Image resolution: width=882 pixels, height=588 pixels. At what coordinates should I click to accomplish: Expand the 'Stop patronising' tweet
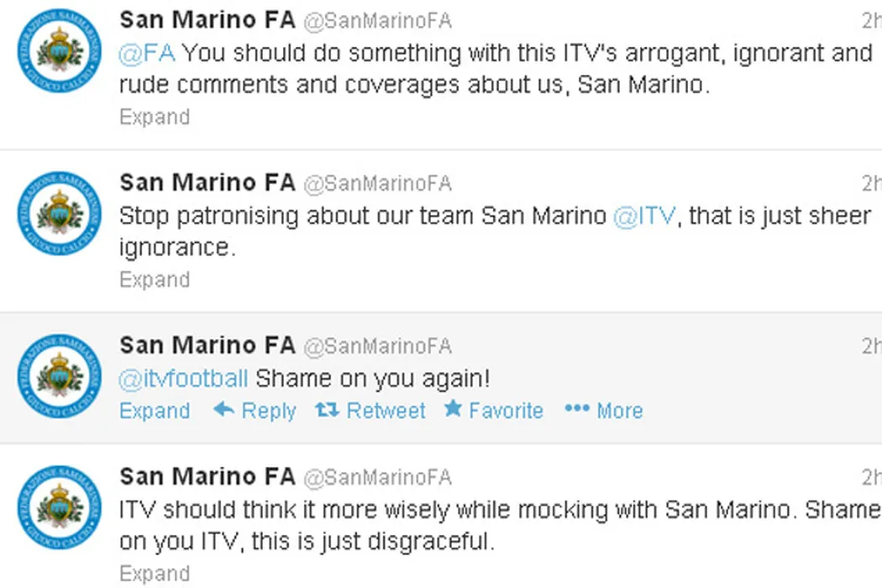coord(155,280)
